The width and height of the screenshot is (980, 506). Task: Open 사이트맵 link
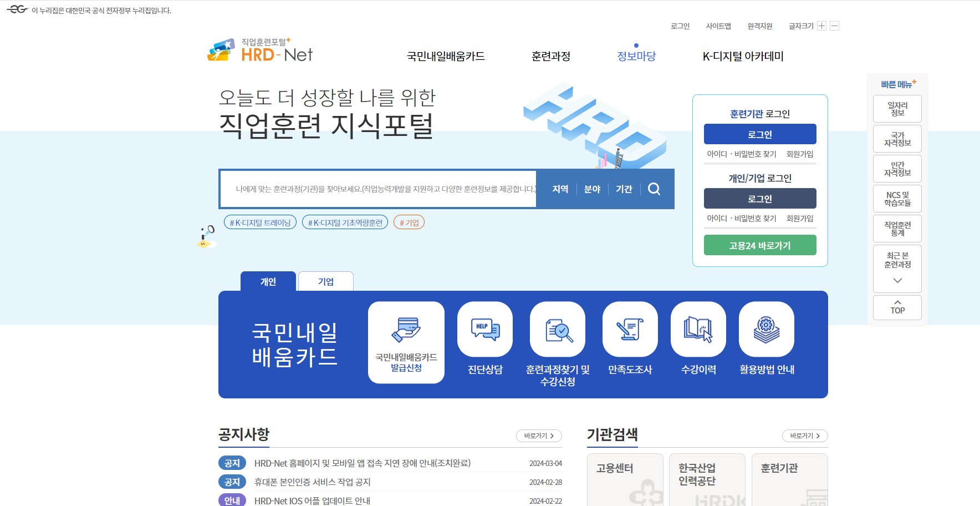click(718, 26)
